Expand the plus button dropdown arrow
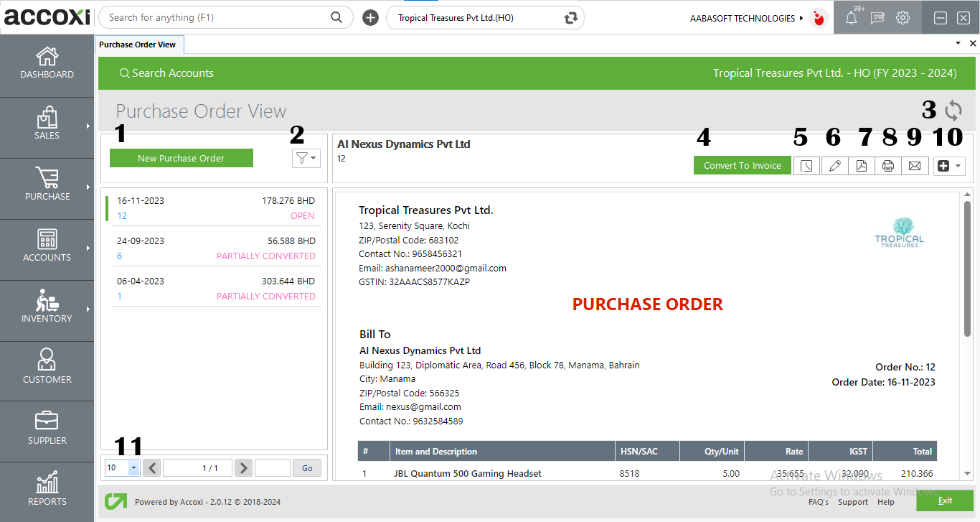 click(x=958, y=165)
